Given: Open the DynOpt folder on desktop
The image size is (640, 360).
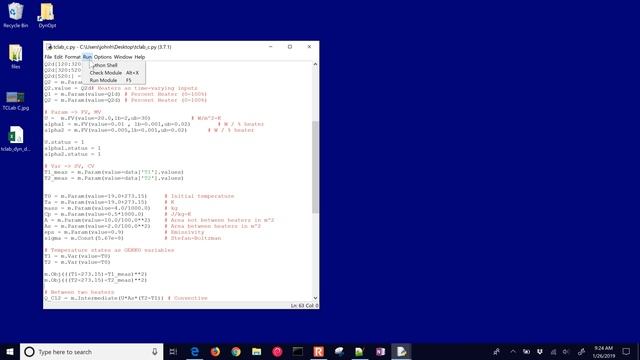Looking at the screenshot, I should coord(47,15).
